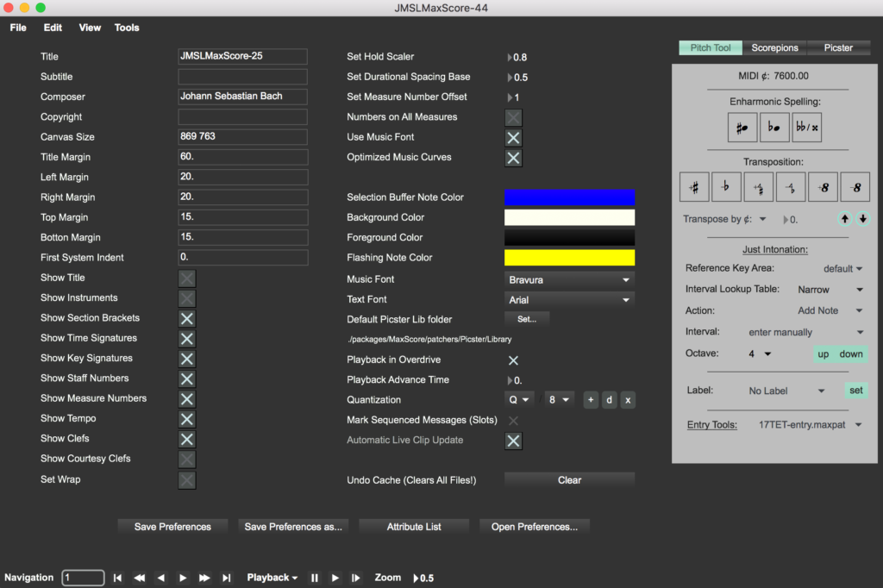This screenshot has width=883, height=588.
Task: Transpose up one octave (+8)
Action: pyautogui.click(x=823, y=185)
